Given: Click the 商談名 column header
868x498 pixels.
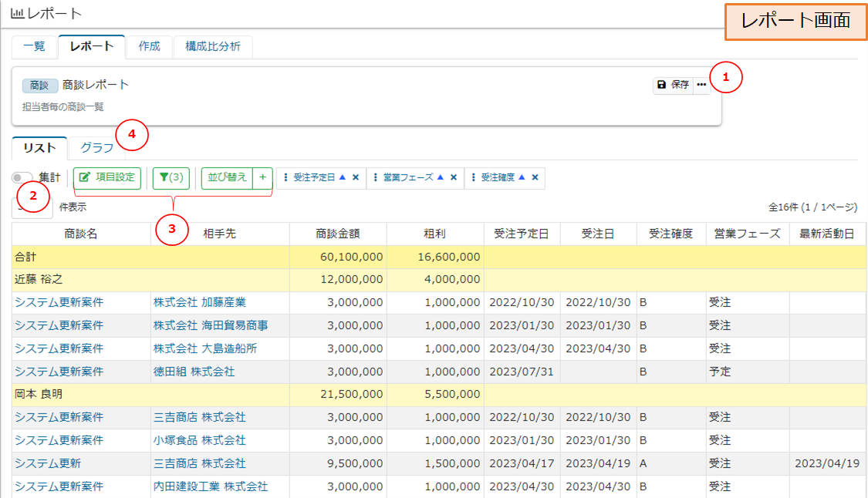Looking at the screenshot, I should pyautogui.click(x=81, y=234).
